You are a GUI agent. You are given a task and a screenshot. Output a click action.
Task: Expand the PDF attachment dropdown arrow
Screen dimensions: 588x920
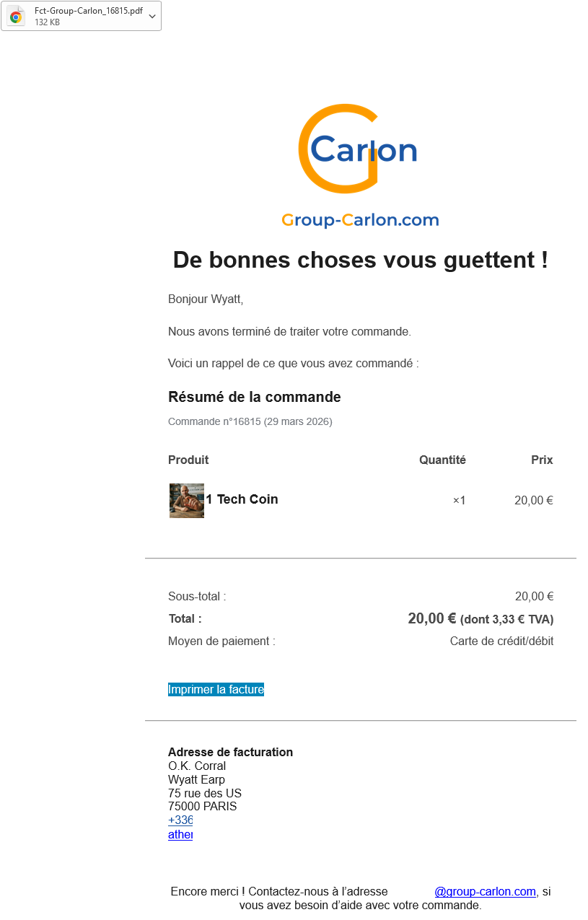(x=152, y=17)
